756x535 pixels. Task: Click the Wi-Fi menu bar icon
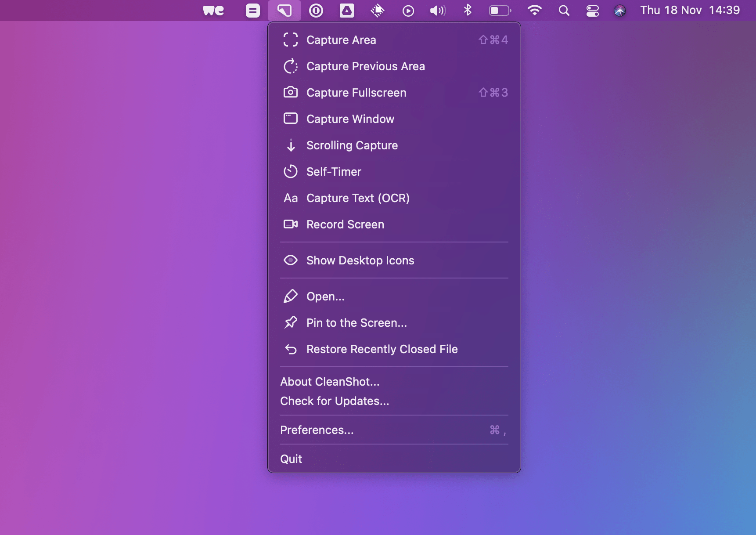tap(534, 10)
